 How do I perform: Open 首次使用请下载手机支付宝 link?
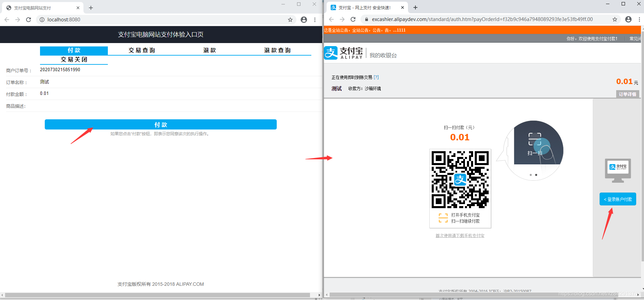click(x=460, y=236)
